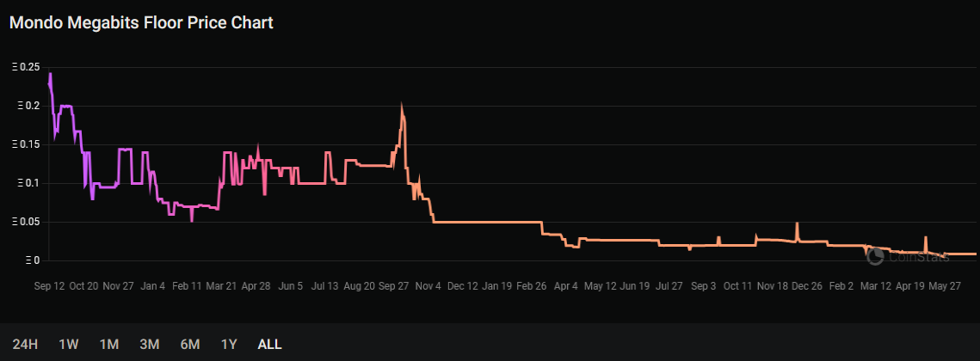This screenshot has width=980, height=361.
Task: Click the May 27 date label
Action: (945, 286)
